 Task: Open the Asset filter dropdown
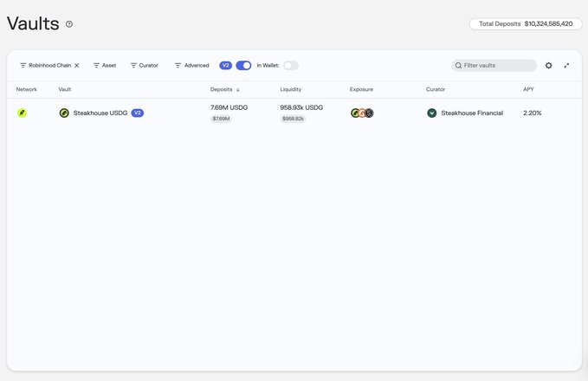click(x=105, y=65)
